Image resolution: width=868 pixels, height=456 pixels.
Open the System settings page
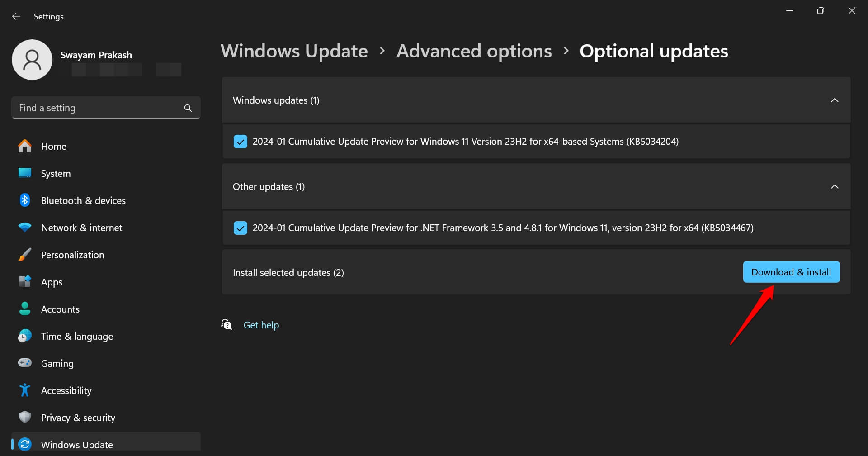pos(56,174)
